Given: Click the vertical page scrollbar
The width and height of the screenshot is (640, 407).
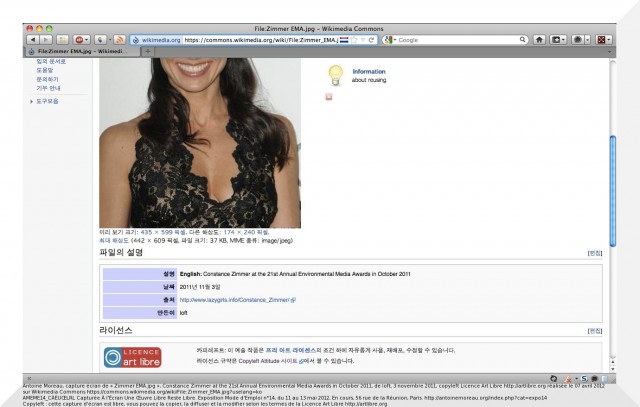Looking at the screenshot, I should (x=611, y=200).
